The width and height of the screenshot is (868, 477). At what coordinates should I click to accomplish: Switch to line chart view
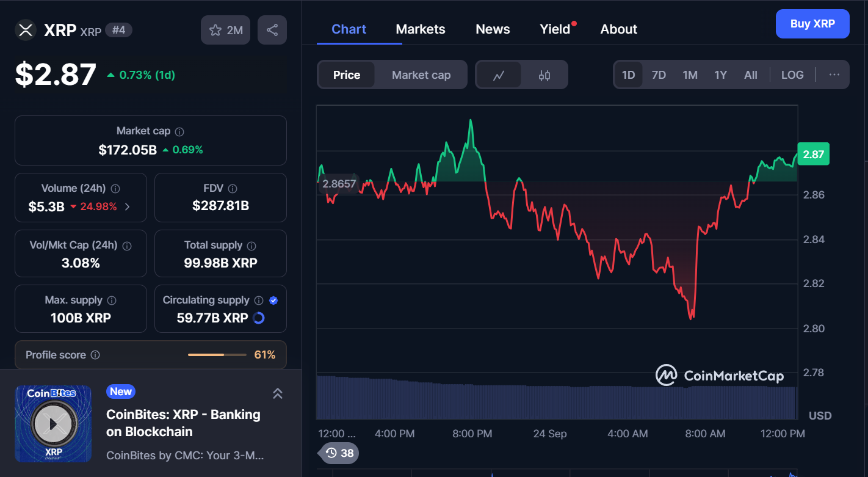[499, 75]
